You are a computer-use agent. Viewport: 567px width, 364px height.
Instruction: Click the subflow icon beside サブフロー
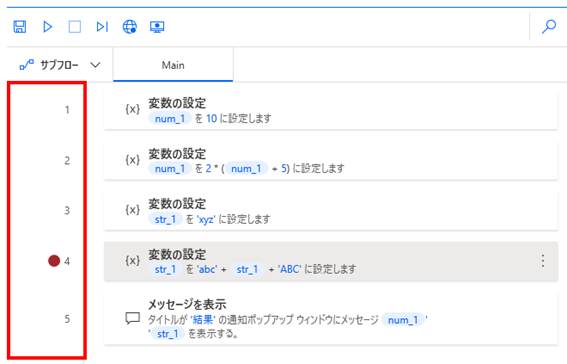(x=26, y=65)
